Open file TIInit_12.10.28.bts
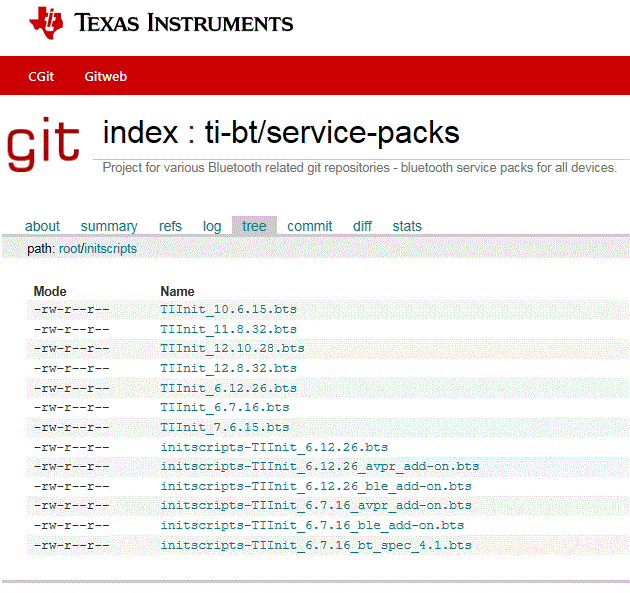Screen dimensions: 630x593 (232, 348)
